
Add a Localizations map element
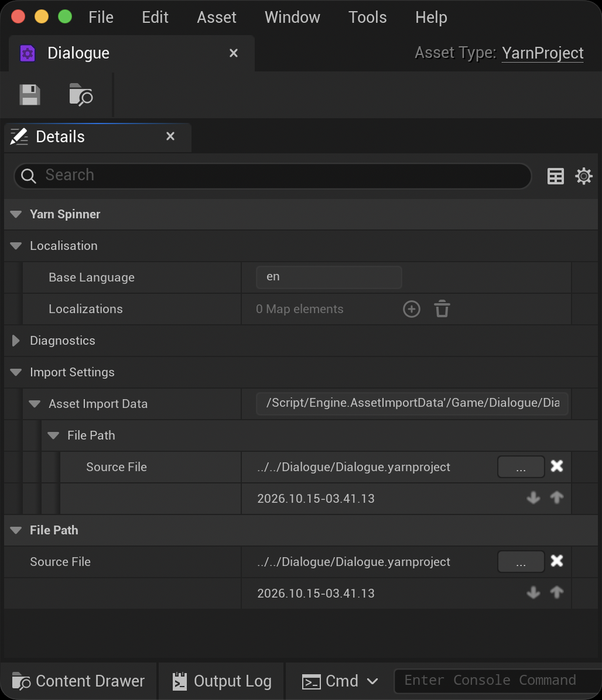pyautogui.click(x=412, y=309)
